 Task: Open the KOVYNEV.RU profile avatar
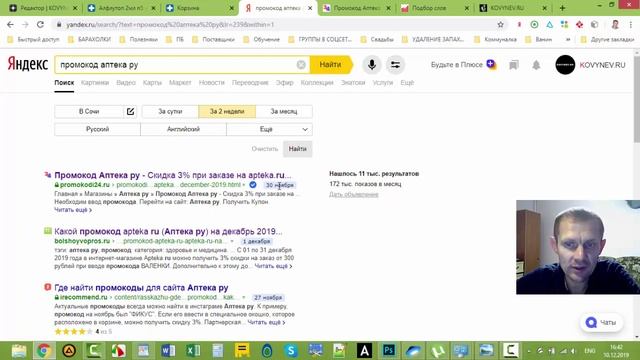click(x=565, y=64)
